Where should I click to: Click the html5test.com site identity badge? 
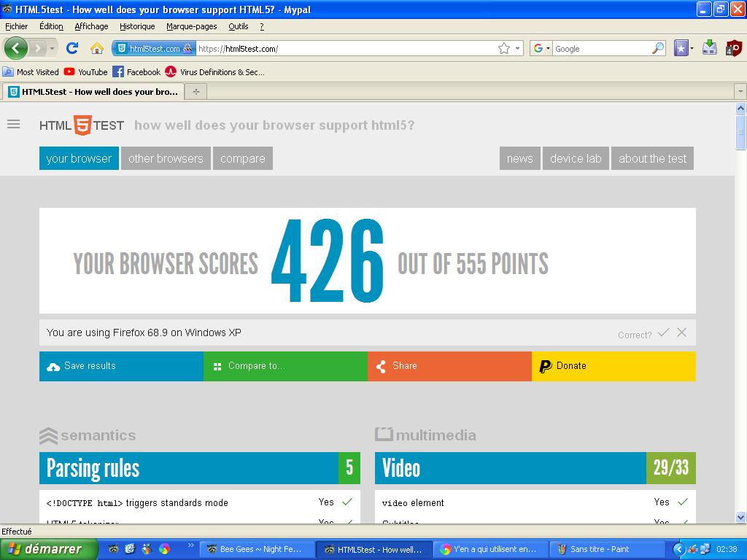pos(155,49)
